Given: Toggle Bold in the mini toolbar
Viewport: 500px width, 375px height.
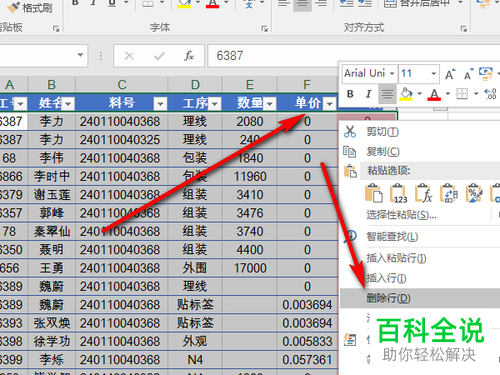Looking at the screenshot, I should point(350,94).
